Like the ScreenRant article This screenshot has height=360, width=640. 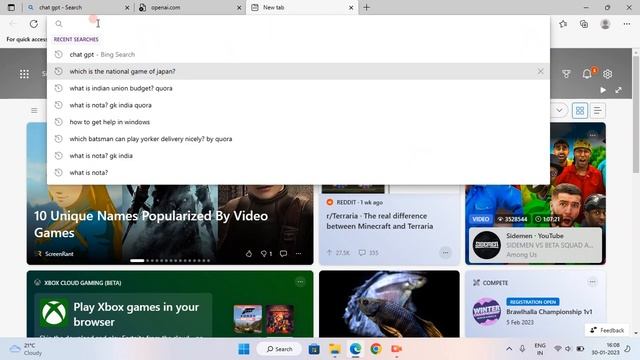(x=249, y=254)
